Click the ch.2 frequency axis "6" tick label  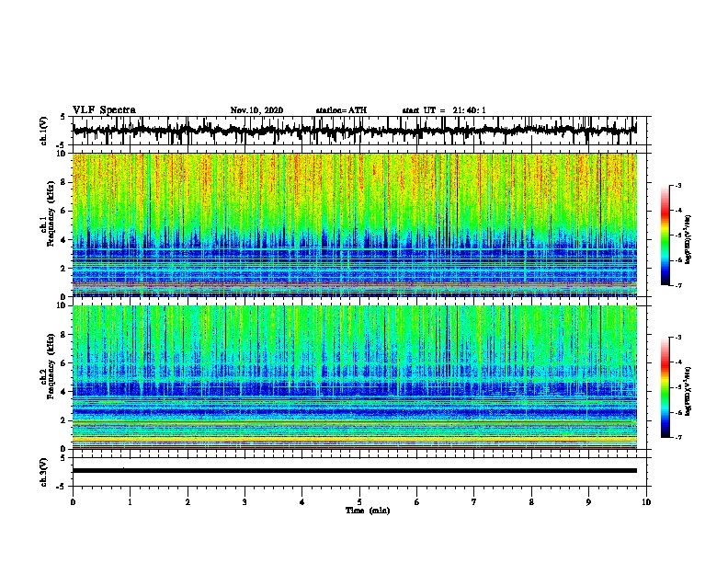click(x=63, y=363)
